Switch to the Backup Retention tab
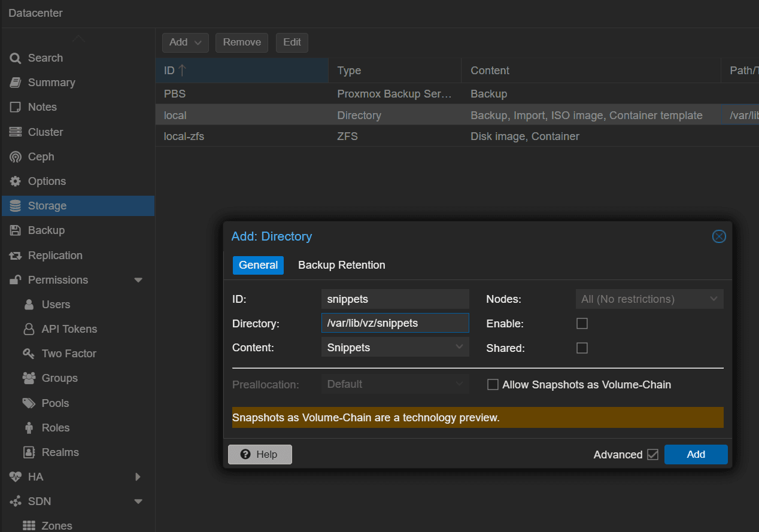This screenshot has width=759, height=532. (342, 265)
